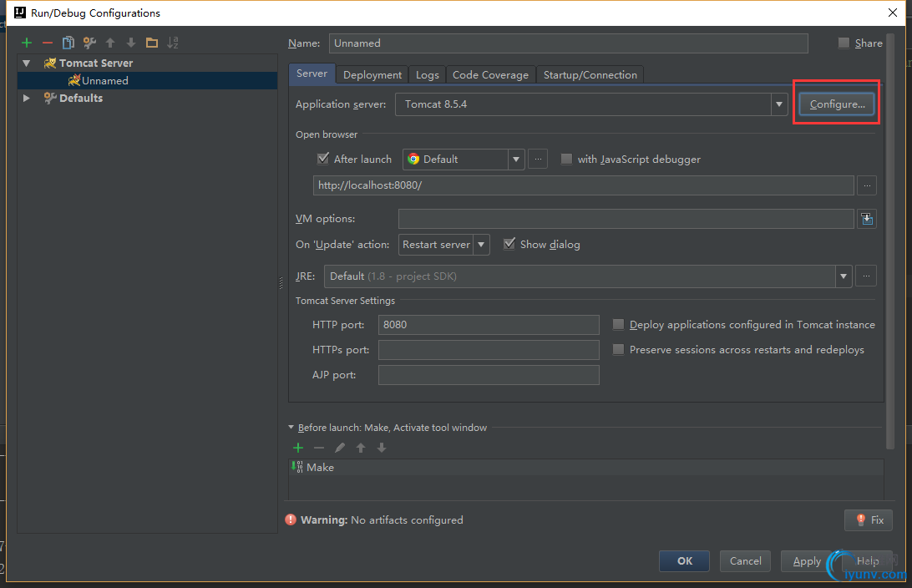912x588 pixels.
Task: Focus the Name input field
Action: (568, 43)
